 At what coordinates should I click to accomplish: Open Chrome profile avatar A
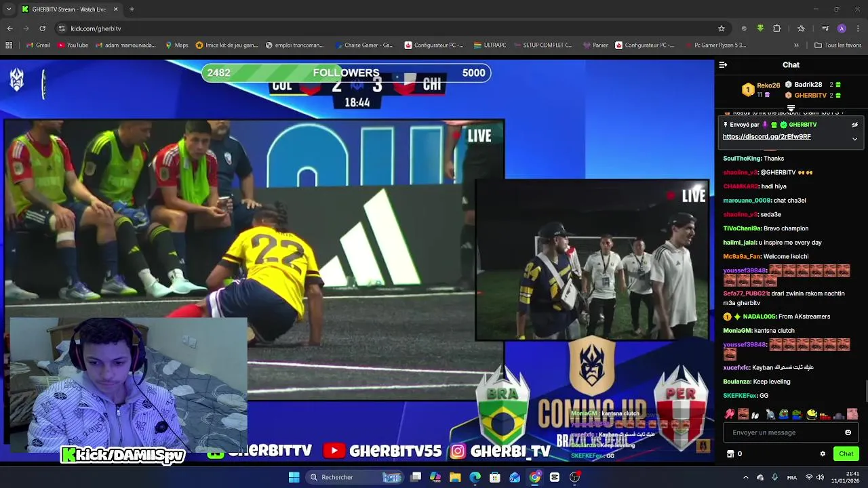842,28
